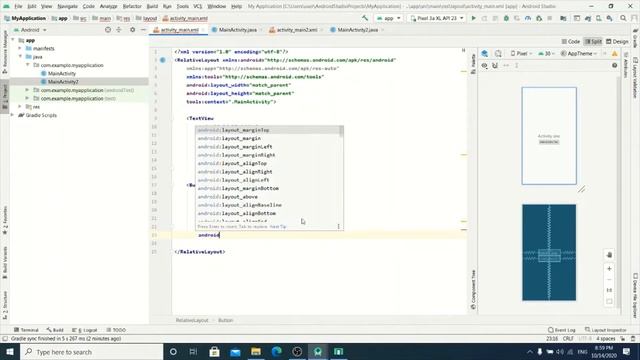Image resolution: width=640 pixels, height=360 pixels.
Task: Open the Pixel device preview dropdown
Action: [x=521, y=53]
